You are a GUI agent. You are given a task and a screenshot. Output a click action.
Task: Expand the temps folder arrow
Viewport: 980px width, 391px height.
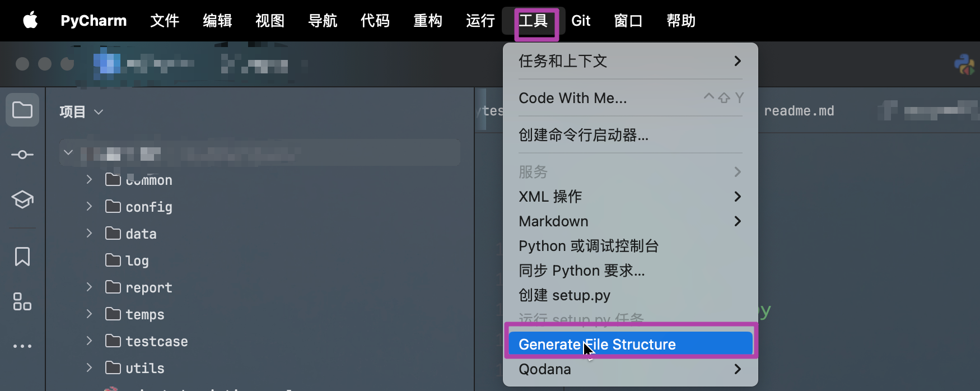[x=89, y=314]
